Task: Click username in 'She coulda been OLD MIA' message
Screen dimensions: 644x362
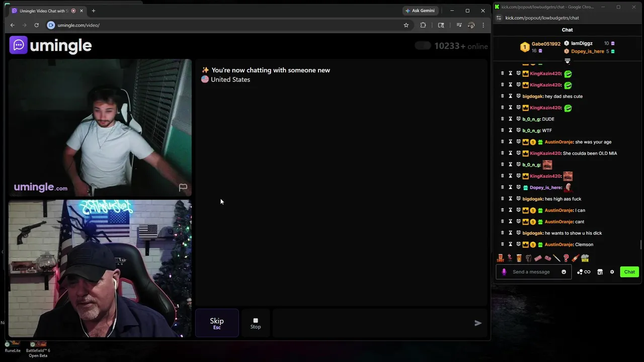Action: click(545, 153)
